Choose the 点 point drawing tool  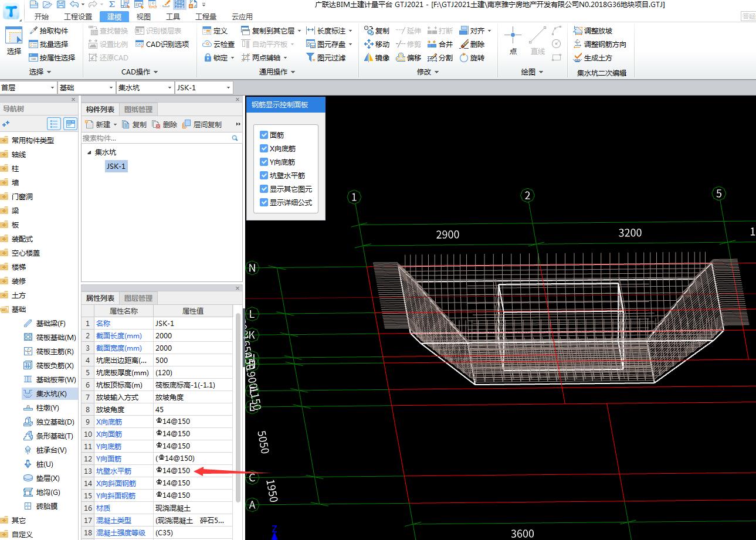point(513,41)
